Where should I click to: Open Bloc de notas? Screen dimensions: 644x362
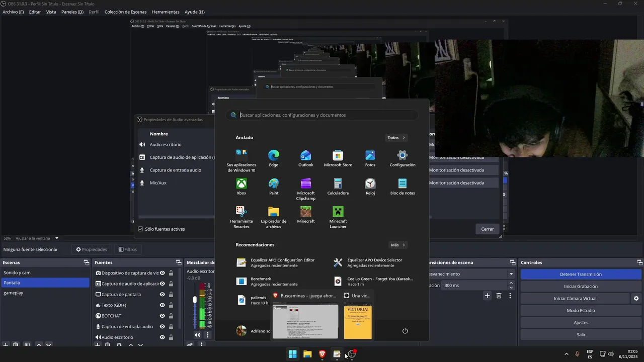pyautogui.click(x=402, y=186)
